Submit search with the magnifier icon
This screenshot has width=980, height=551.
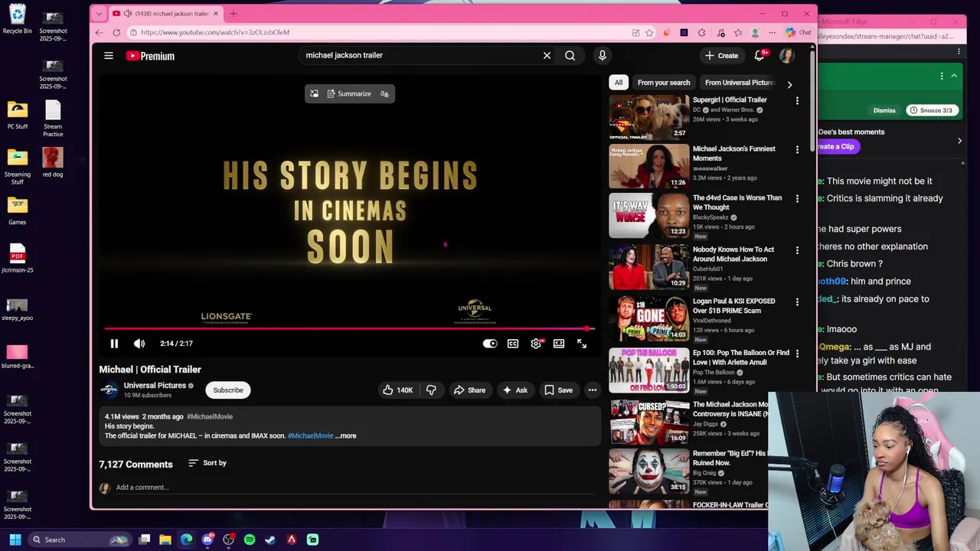click(570, 55)
